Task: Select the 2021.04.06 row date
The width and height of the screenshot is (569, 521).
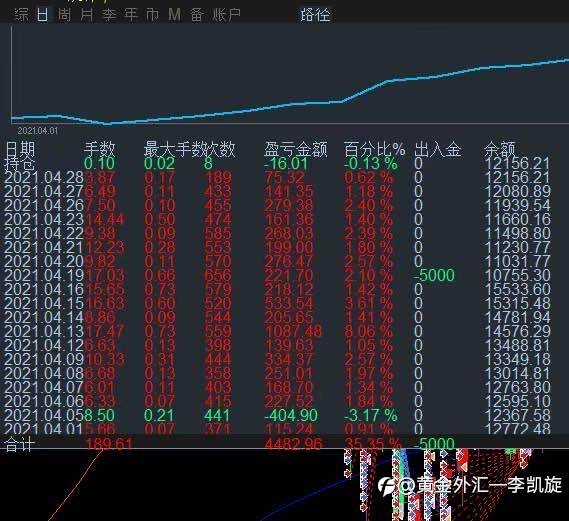Action: click(44, 401)
